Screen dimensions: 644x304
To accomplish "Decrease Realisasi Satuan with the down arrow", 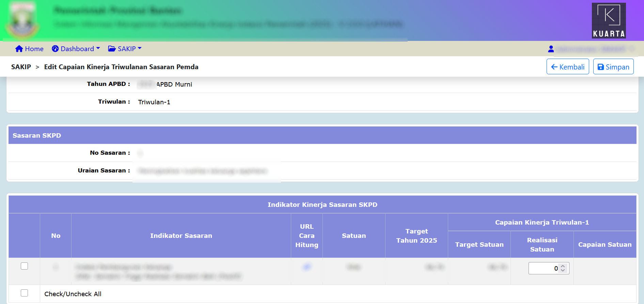I will point(563,270).
